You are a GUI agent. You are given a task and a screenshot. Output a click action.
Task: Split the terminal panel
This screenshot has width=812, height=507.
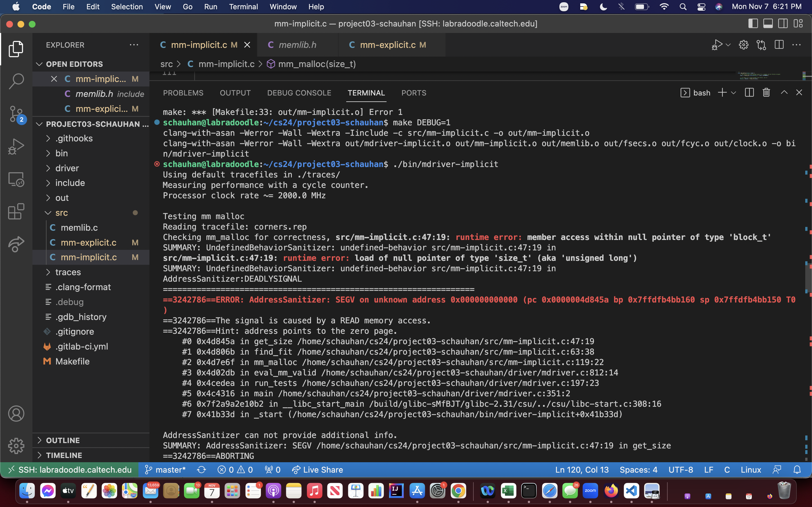pos(749,93)
